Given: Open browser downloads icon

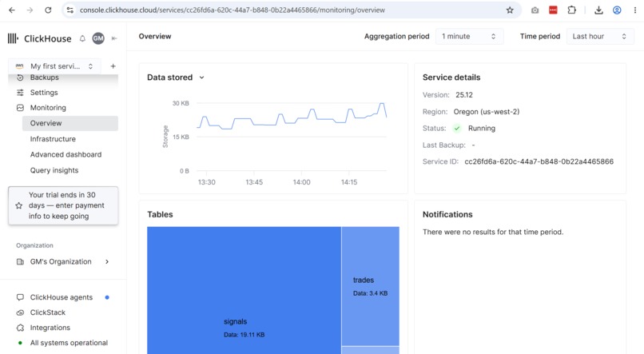Looking at the screenshot, I should click(598, 10).
